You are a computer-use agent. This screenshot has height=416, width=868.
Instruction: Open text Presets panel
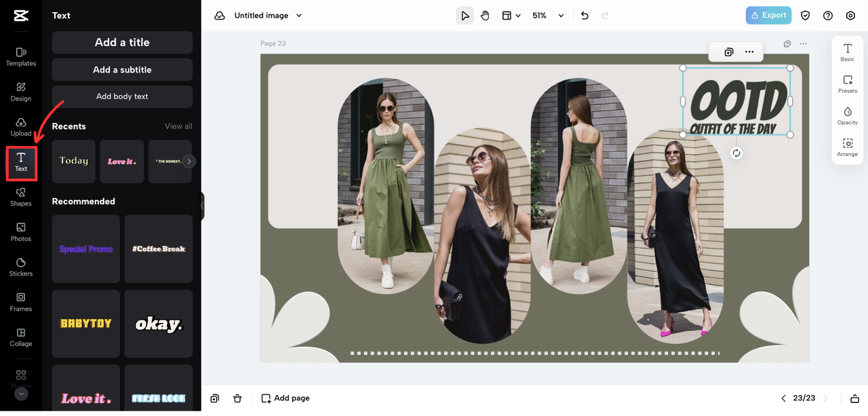(x=847, y=84)
